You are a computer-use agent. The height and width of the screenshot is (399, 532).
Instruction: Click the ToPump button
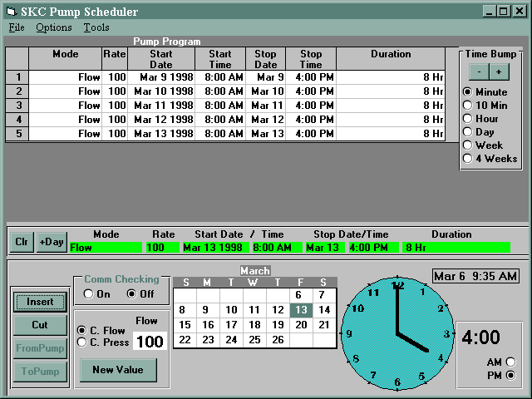pyautogui.click(x=40, y=372)
